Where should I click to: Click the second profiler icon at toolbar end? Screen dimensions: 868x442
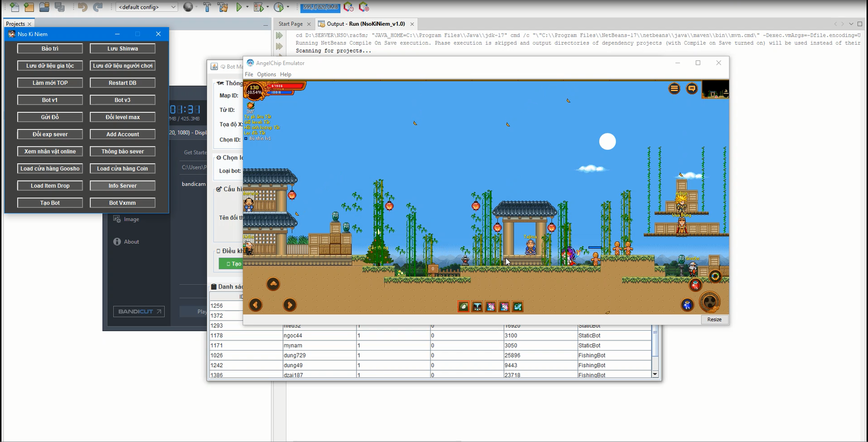tap(363, 7)
